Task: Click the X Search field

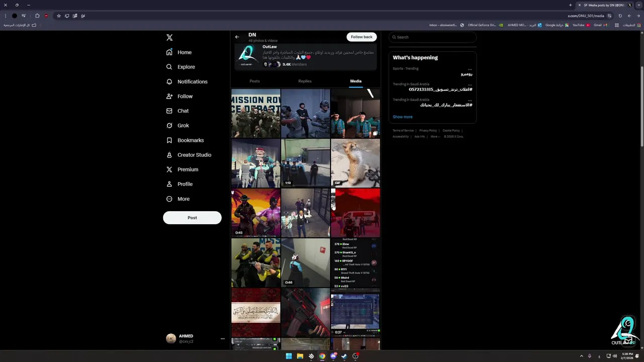Action: [x=433, y=37]
